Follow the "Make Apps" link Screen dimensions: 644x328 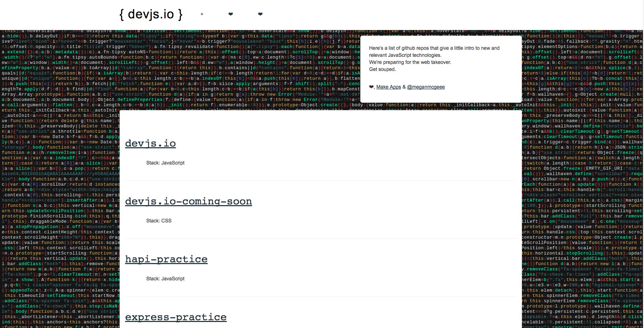click(389, 87)
